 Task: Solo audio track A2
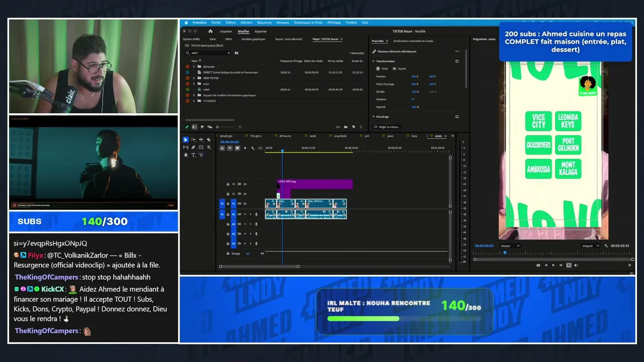click(251, 224)
